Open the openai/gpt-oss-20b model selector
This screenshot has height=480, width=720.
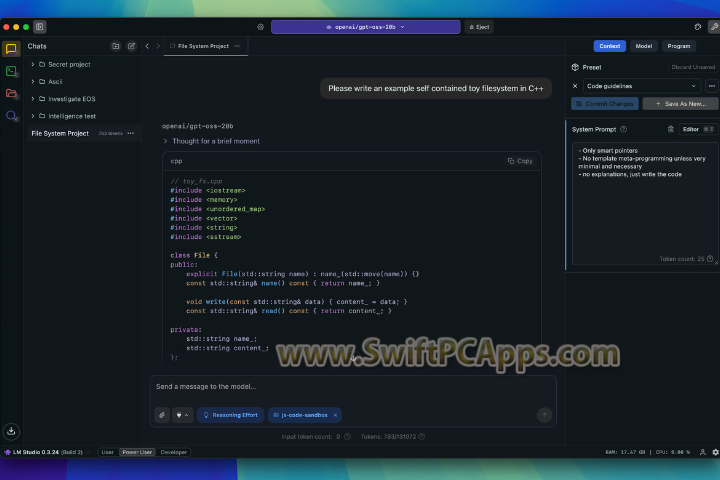click(x=366, y=27)
